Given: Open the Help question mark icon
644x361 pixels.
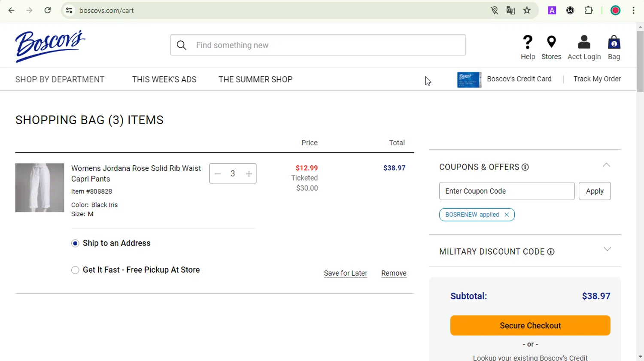Looking at the screenshot, I should click(x=528, y=42).
